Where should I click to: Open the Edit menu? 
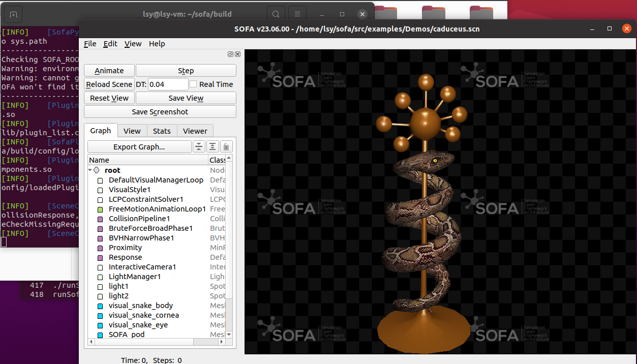pos(110,44)
